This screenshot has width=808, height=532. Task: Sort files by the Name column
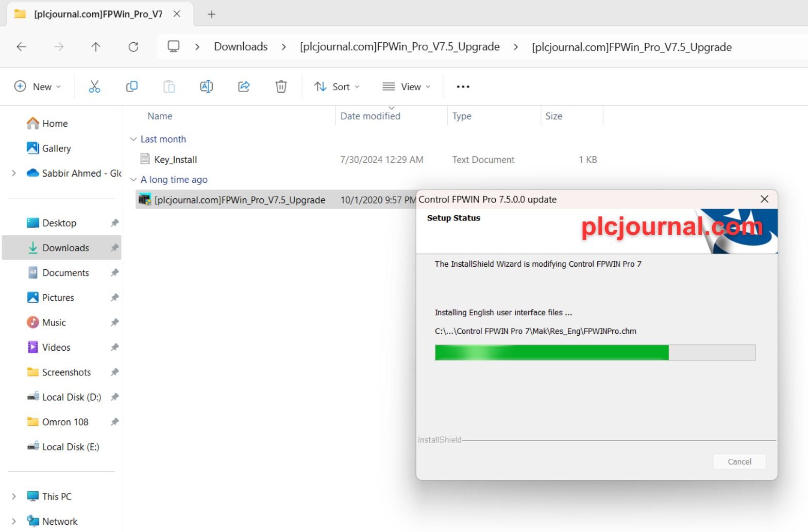pos(160,116)
